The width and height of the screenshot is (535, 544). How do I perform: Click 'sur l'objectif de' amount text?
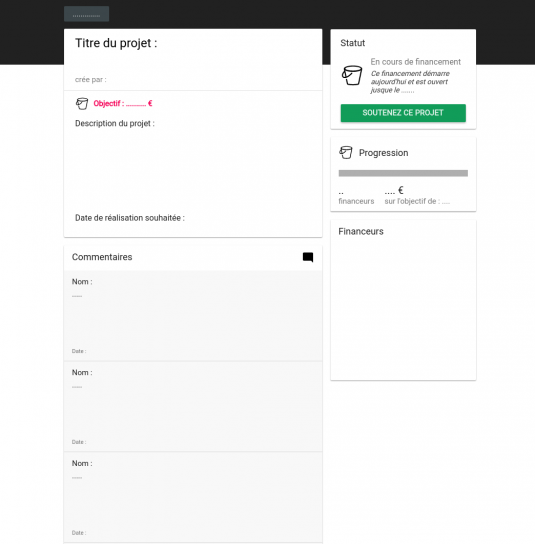pos(417,201)
